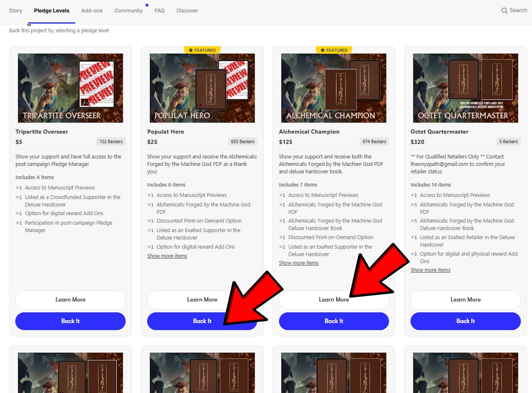Switch to the Add-ons tab
This screenshot has height=393, width=532.
(92, 11)
